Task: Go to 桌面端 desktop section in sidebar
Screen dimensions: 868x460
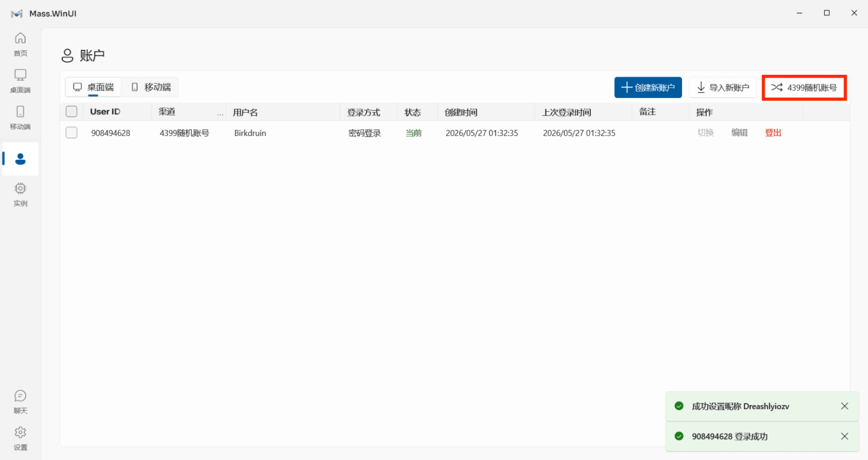Action: point(20,81)
